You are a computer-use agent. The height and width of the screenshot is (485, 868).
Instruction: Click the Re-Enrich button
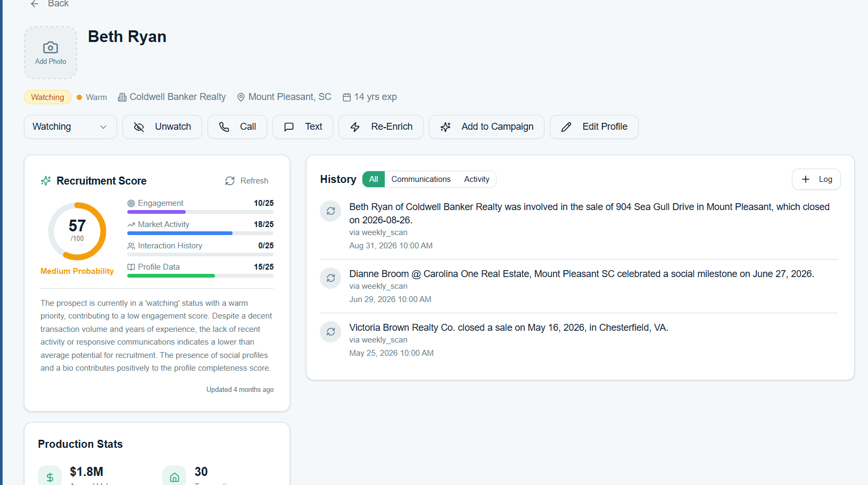(381, 127)
